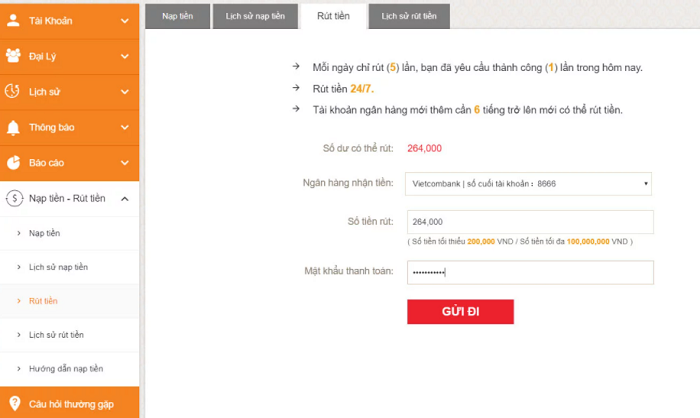Select Lịch sử rút tiền in sidebar
Screen dimensions: 700x418
[57, 334]
